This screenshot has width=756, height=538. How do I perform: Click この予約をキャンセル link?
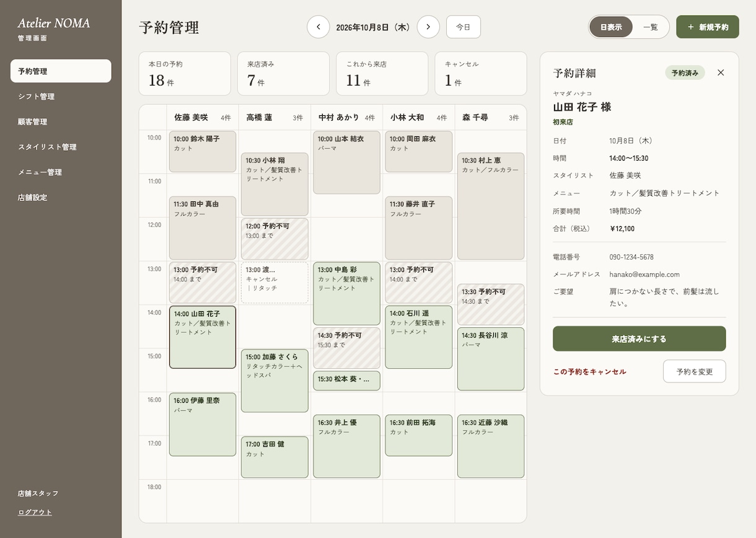(590, 372)
